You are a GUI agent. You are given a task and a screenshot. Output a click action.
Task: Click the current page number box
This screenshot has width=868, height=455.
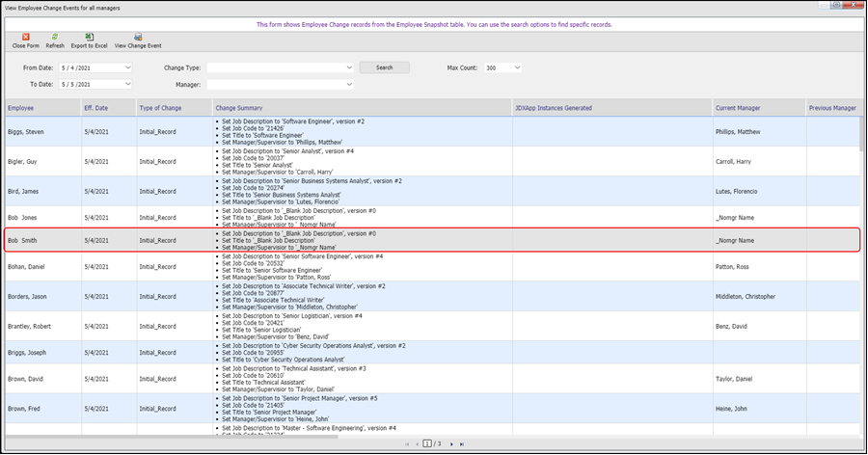[x=427, y=444]
